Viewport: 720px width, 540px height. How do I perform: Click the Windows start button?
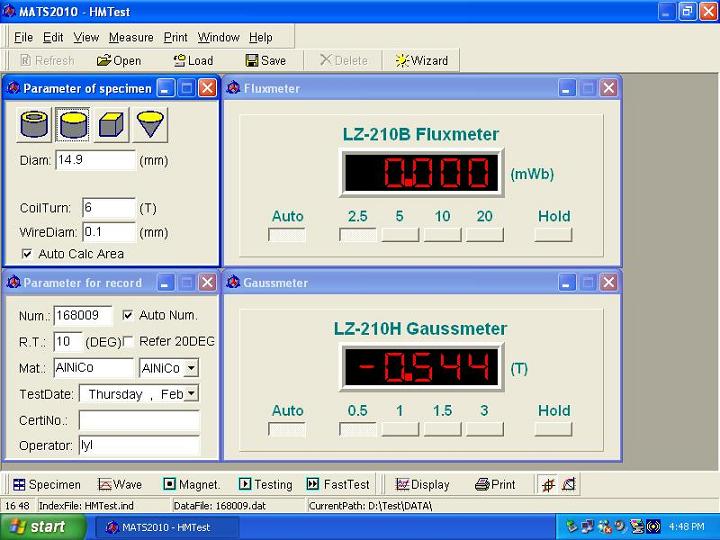pos(37,527)
